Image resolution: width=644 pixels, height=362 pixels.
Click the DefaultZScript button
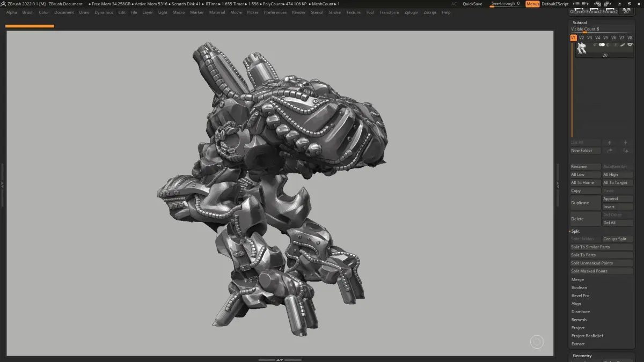(555, 4)
